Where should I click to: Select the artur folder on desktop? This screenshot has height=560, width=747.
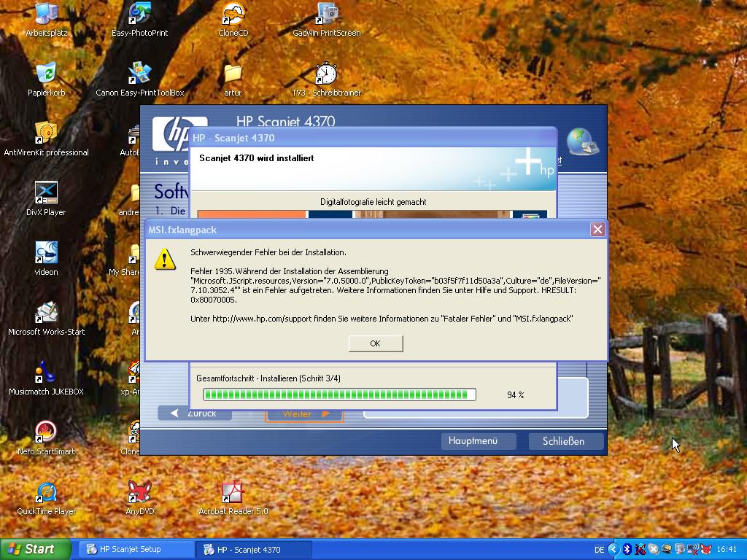point(233,79)
